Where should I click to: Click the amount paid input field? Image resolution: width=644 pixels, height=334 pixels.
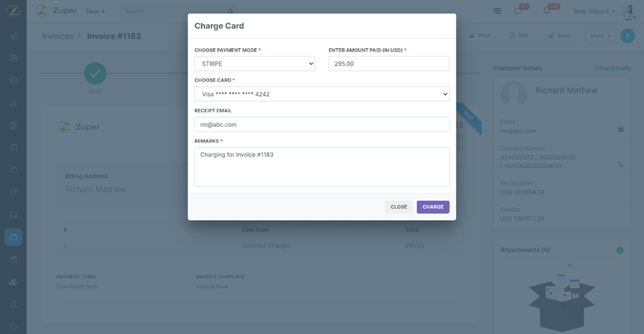pyautogui.click(x=389, y=64)
